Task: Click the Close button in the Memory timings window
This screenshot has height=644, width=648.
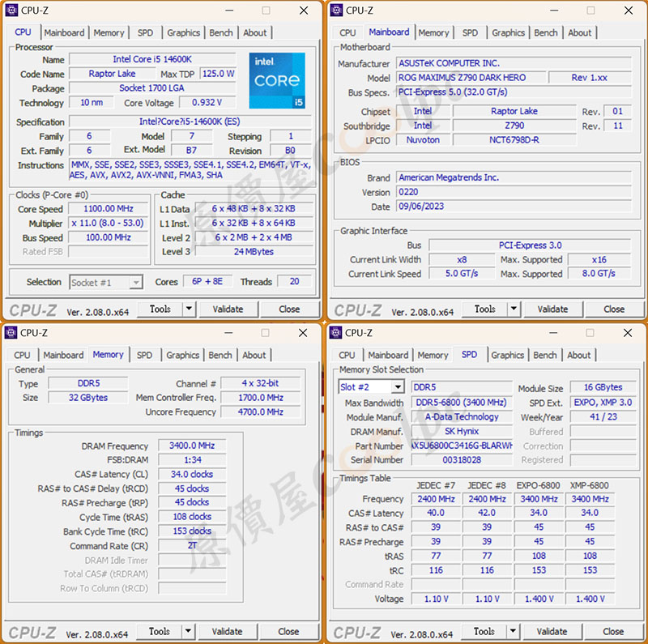Action: point(288,631)
